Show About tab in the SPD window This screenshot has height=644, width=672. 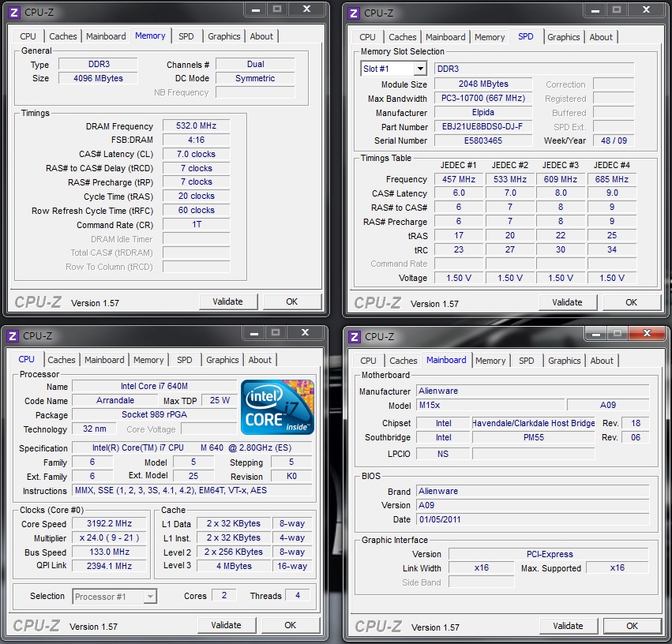tap(601, 37)
